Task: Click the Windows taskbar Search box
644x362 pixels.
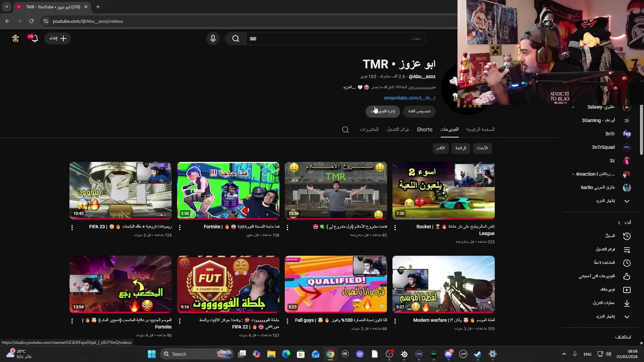Action: 198,354
